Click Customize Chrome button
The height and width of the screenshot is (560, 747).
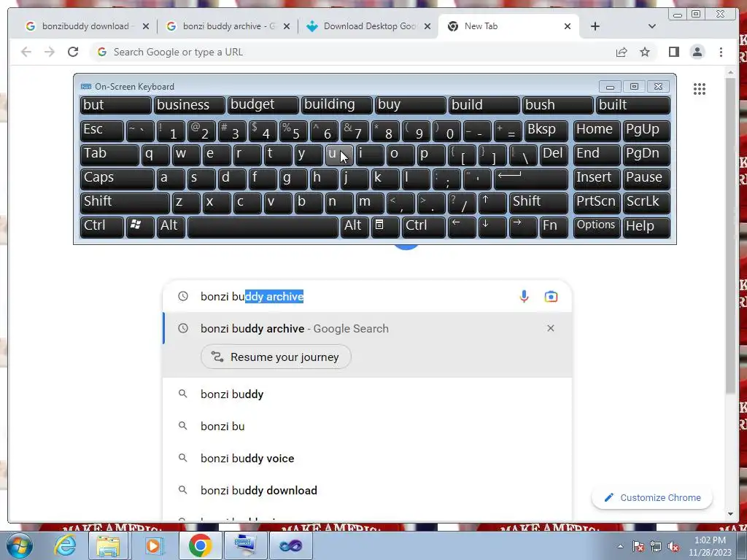[x=651, y=497]
